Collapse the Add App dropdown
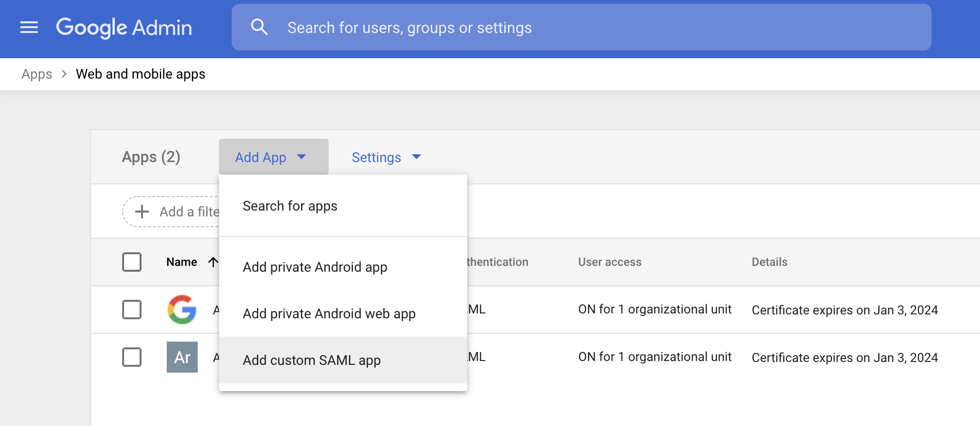Image resolution: width=980 pixels, height=426 pixels. click(x=273, y=157)
